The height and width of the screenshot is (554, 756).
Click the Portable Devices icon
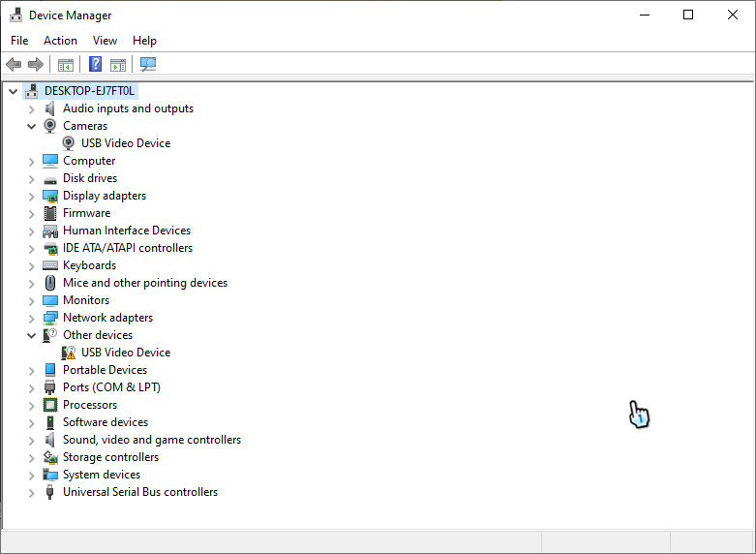click(x=50, y=370)
